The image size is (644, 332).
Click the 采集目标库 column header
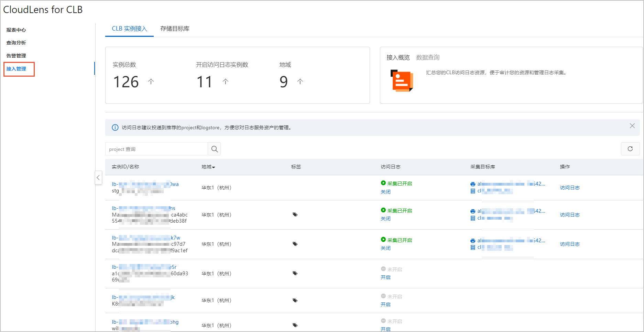click(x=483, y=167)
